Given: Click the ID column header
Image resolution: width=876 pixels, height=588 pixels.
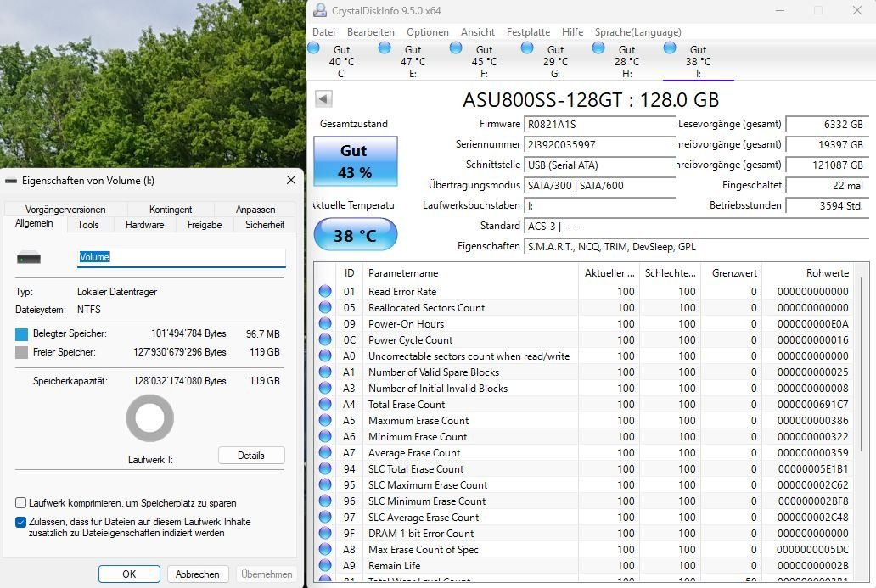Looking at the screenshot, I should click(349, 273).
